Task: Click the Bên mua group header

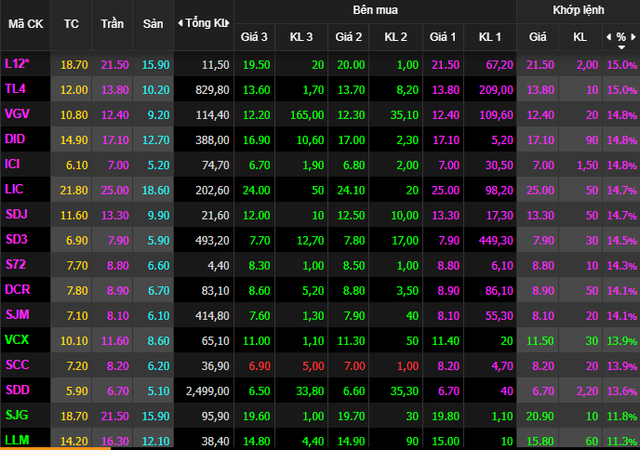Action: (375, 10)
